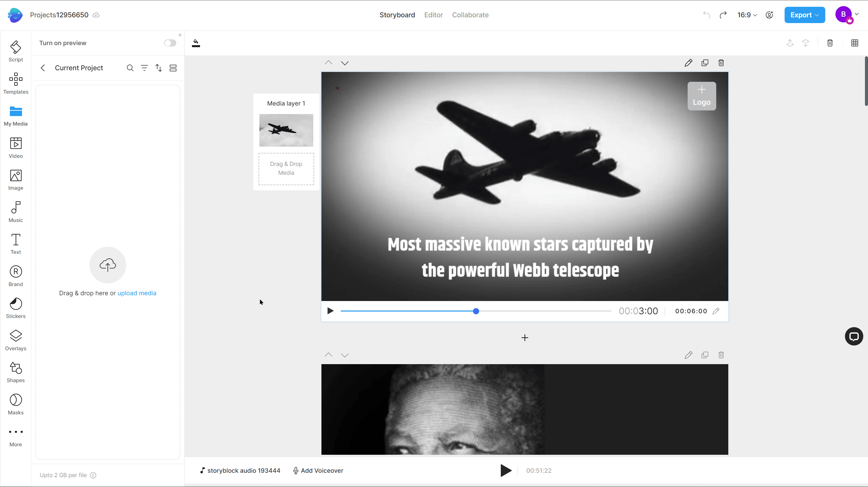Click the cloud save status icon
868x487 pixels.
96,15
